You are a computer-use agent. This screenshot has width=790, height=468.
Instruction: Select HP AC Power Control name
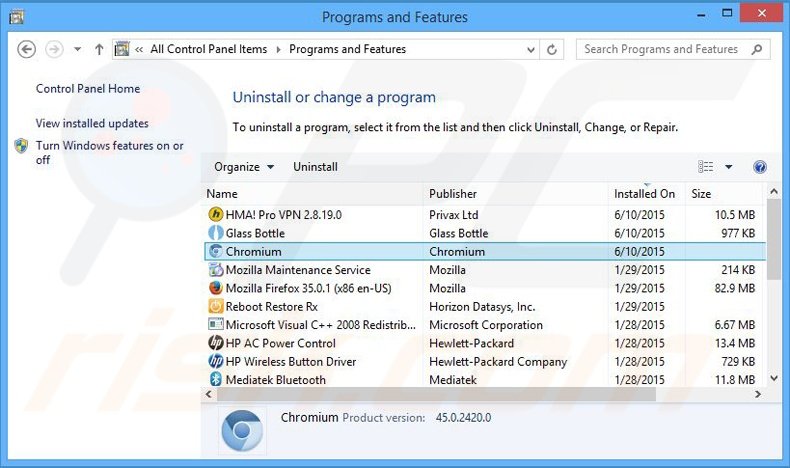coord(281,343)
